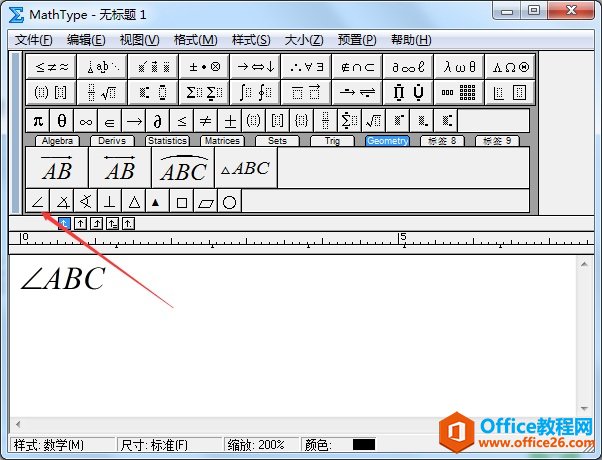The width and height of the screenshot is (602, 460).
Task: Open the 帮助(H) menu
Action: 411,40
